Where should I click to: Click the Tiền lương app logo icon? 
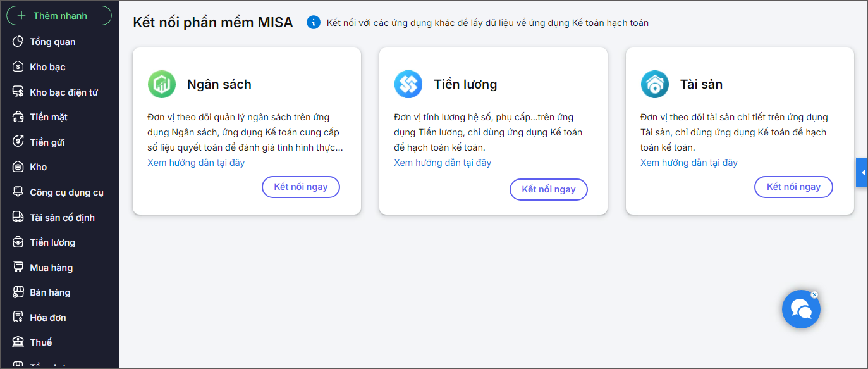pyautogui.click(x=408, y=84)
